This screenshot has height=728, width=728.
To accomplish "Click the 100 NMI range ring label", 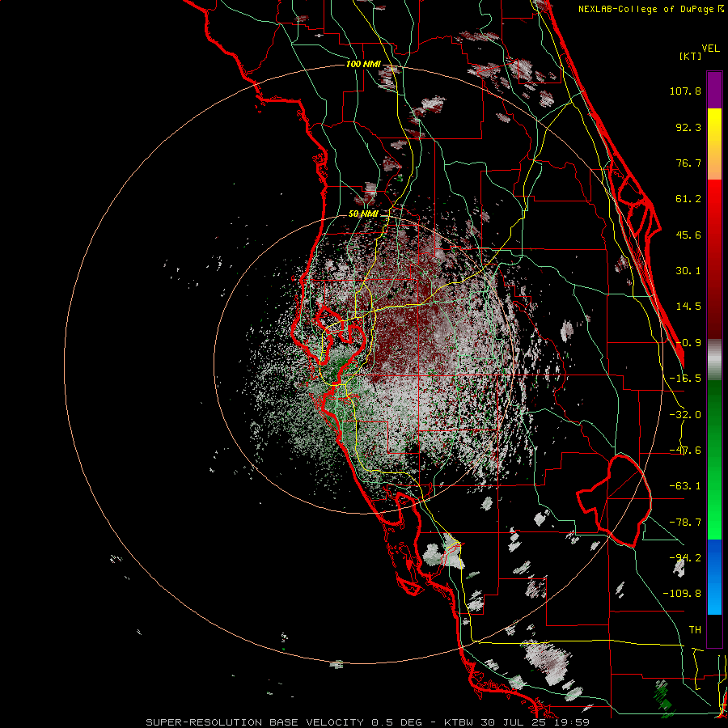I will [x=363, y=64].
